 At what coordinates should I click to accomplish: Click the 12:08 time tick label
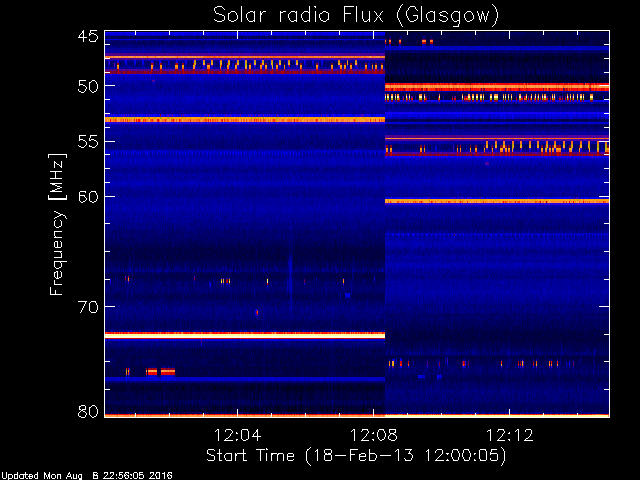[x=373, y=435]
